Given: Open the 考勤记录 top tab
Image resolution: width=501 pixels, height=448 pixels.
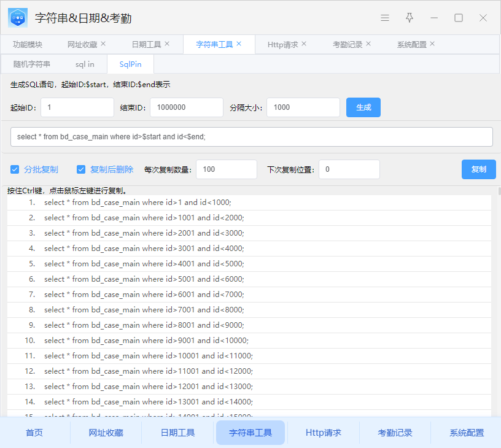Looking at the screenshot, I should [348, 44].
